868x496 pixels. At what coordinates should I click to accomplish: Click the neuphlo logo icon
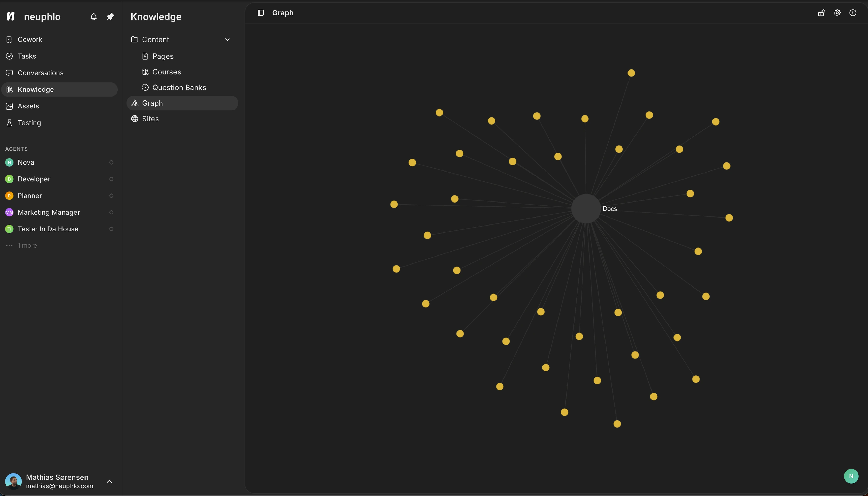tap(11, 16)
